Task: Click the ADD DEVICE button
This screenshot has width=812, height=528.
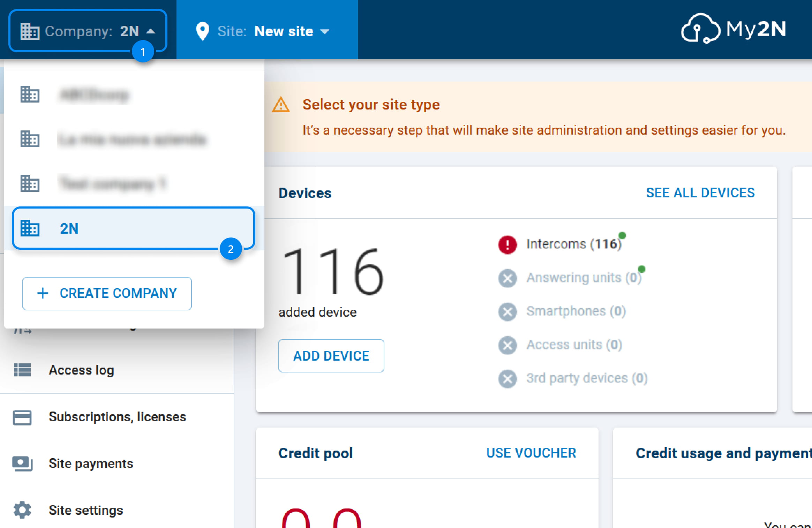Action: [x=331, y=356]
